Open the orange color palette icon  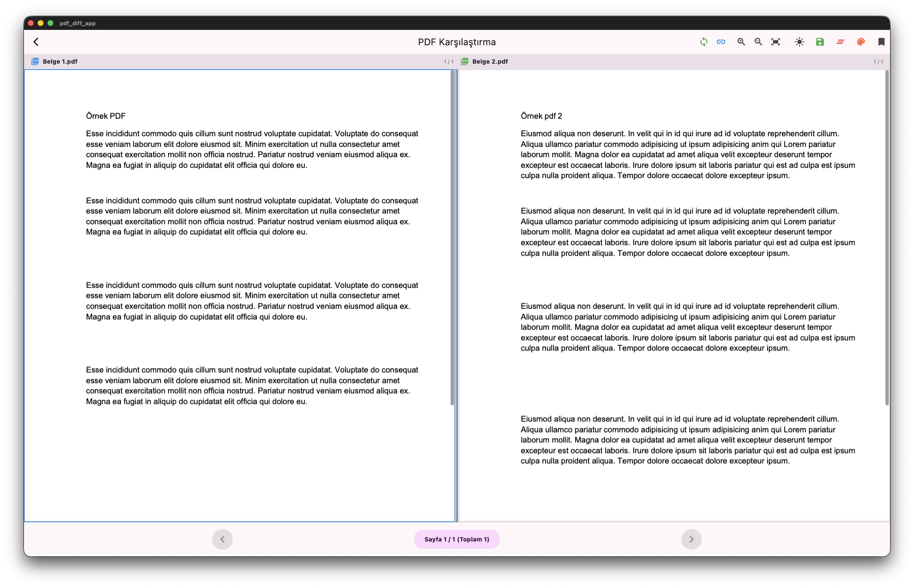(861, 42)
